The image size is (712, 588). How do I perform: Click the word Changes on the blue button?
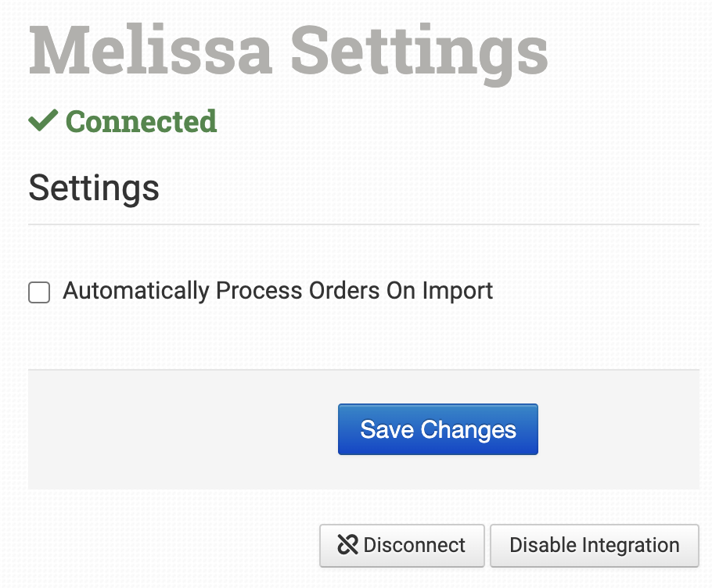coord(468,429)
